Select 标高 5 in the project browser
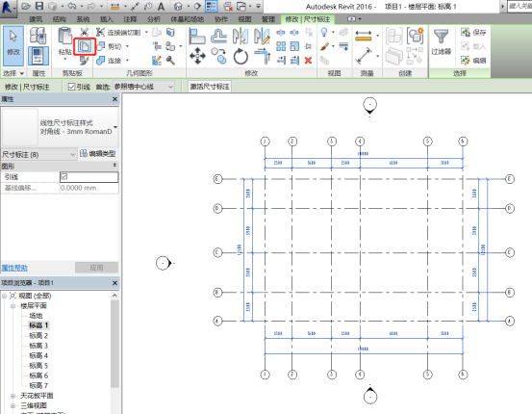 tap(38, 366)
